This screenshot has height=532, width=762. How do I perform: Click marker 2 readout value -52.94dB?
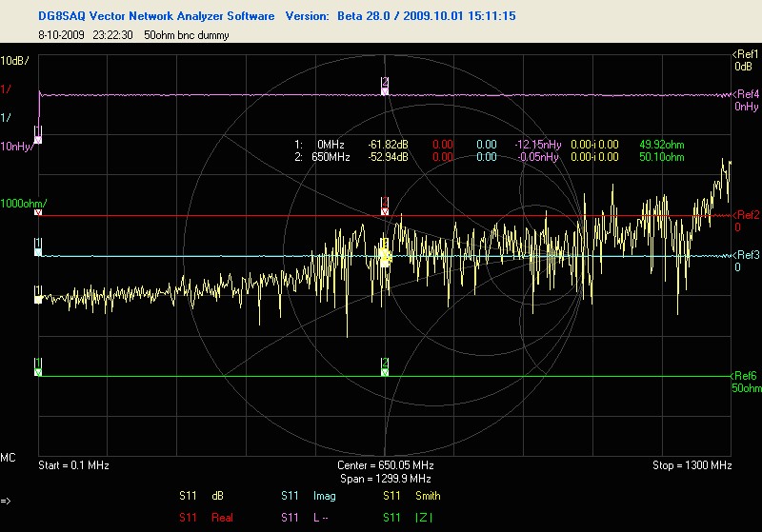(388, 157)
